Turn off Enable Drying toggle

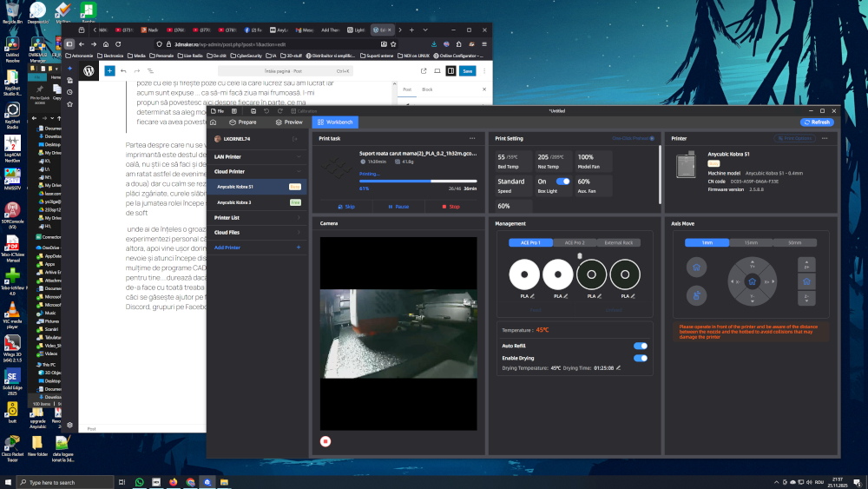(x=641, y=357)
